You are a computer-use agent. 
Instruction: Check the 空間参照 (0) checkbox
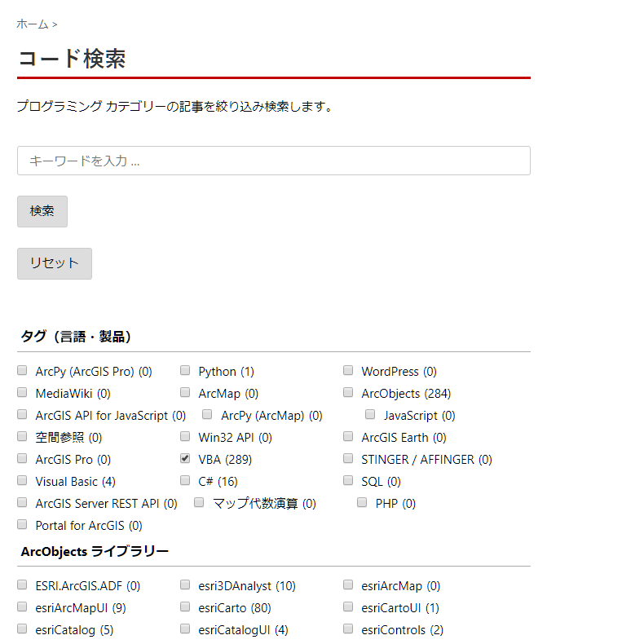tap(22, 436)
